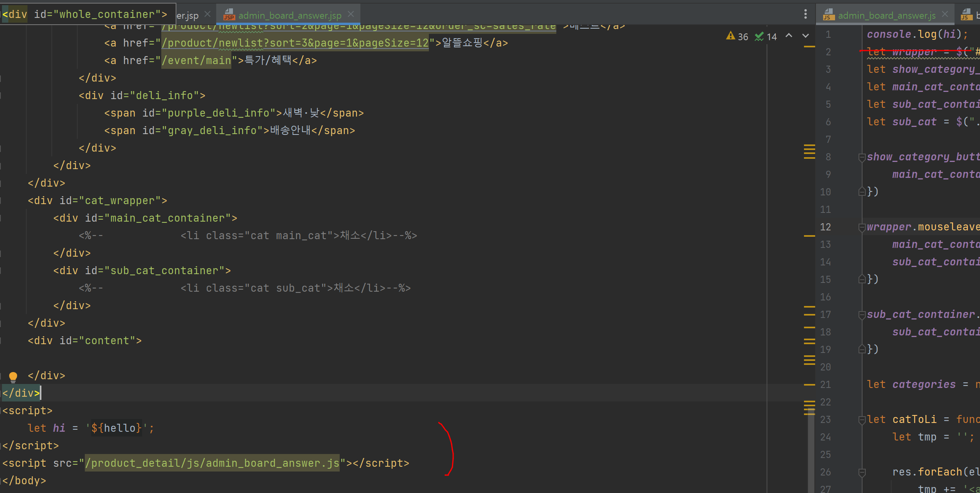Open the three-dot tab options menu
Image resolution: width=980 pixels, height=493 pixels.
[x=805, y=14]
